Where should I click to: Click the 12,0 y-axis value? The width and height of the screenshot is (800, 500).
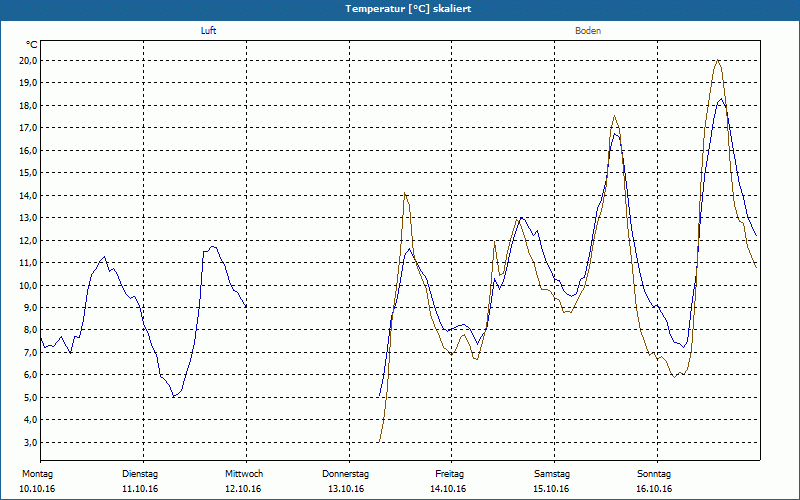coord(28,240)
